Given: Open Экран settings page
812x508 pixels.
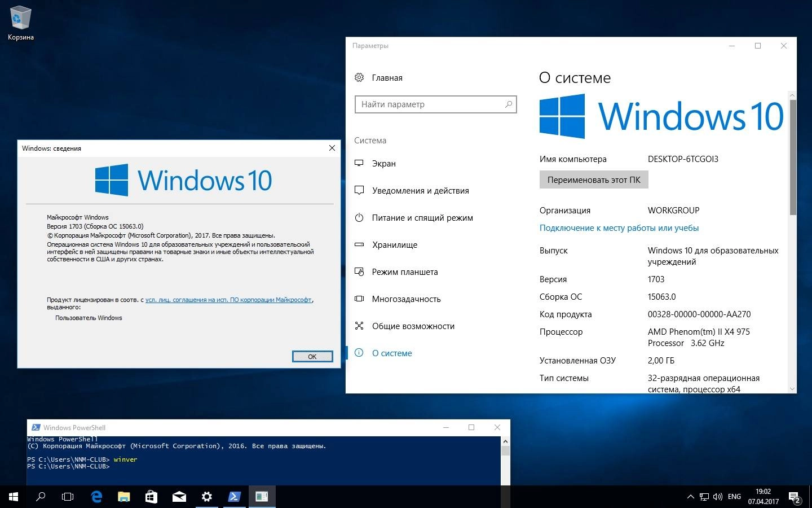Looking at the screenshot, I should point(384,163).
